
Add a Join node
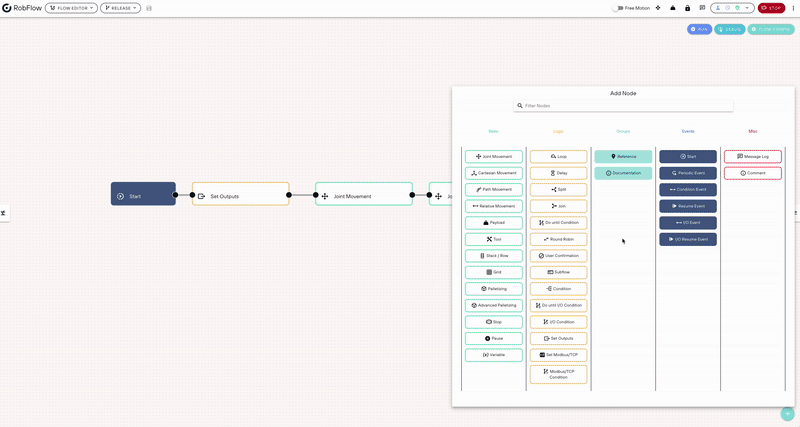pyautogui.click(x=559, y=206)
